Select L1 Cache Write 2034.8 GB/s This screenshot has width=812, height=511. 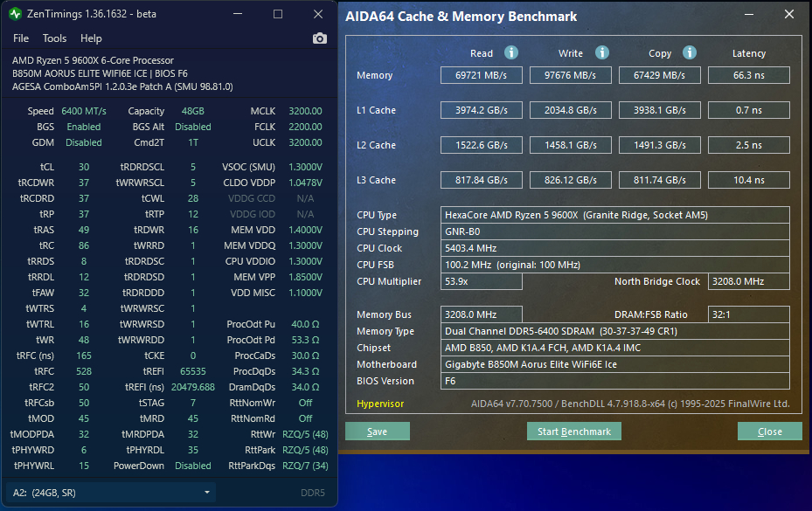click(570, 110)
